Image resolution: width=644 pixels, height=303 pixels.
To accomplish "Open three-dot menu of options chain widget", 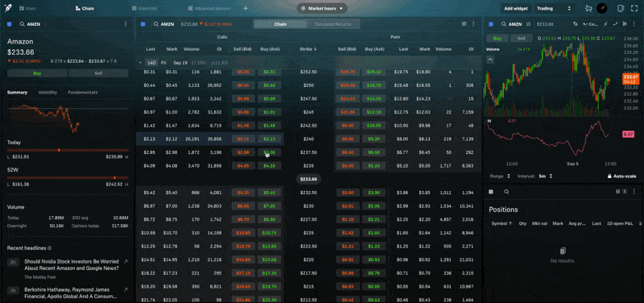I will (x=473, y=24).
